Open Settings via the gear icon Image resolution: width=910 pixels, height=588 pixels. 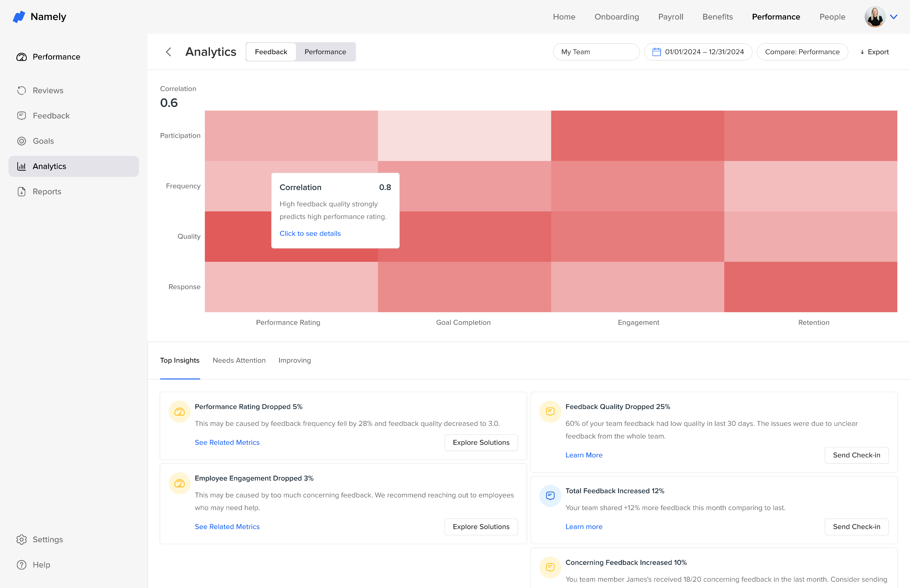(21, 539)
